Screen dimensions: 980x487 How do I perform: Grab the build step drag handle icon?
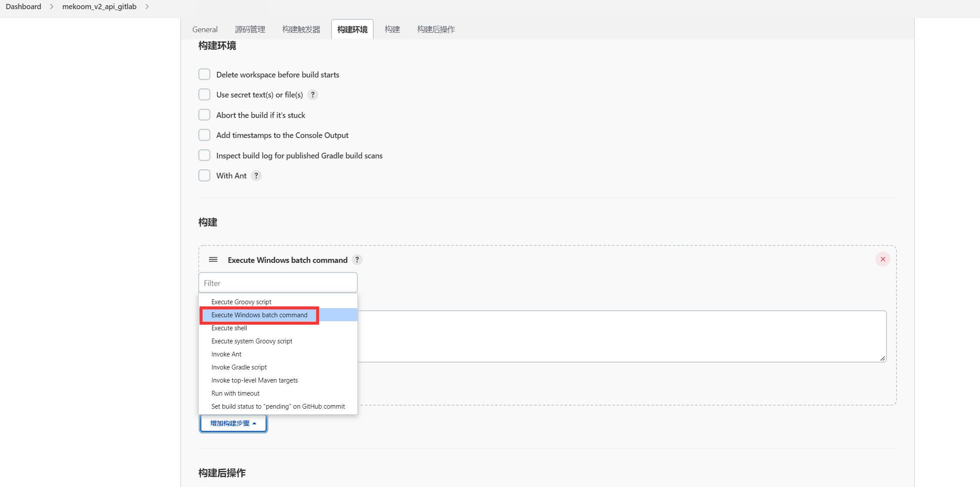click(213, 260)
